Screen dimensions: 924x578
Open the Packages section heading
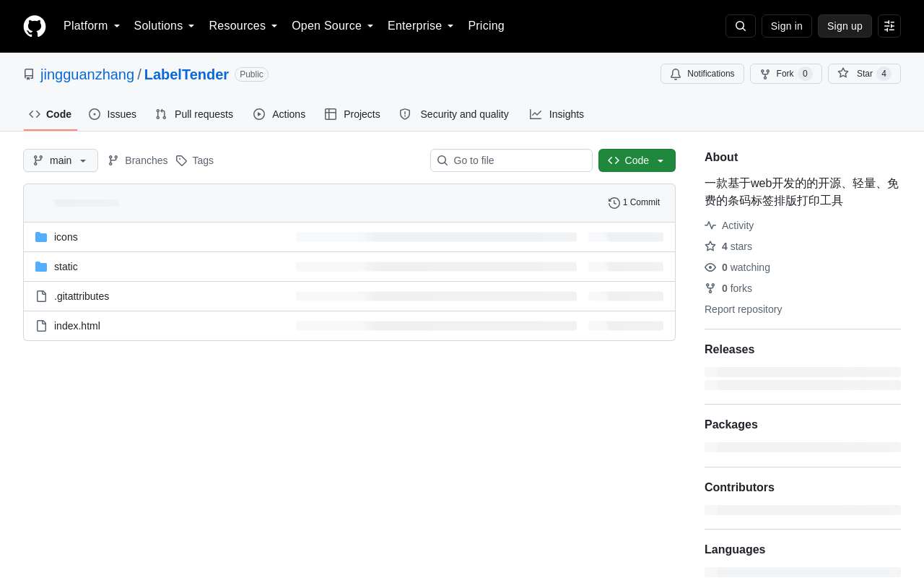[x=731, y=425]
